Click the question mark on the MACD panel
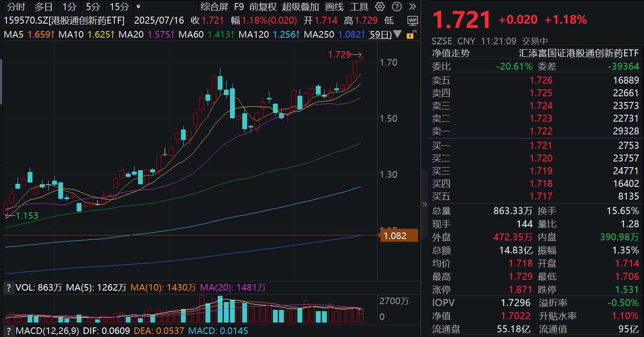This screenshot has width=644, height=337. pos(8,331)
